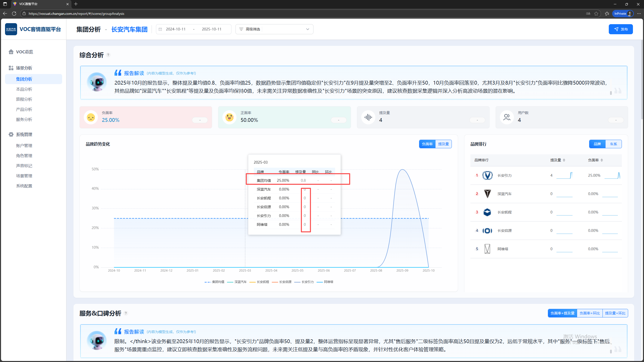Click help icon beside 综合分析 heading
The image size is (644, 362).
coord(108,55)
